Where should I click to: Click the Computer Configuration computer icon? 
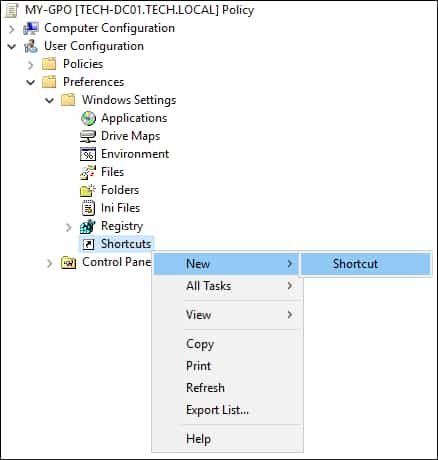(x=31, y=28)
